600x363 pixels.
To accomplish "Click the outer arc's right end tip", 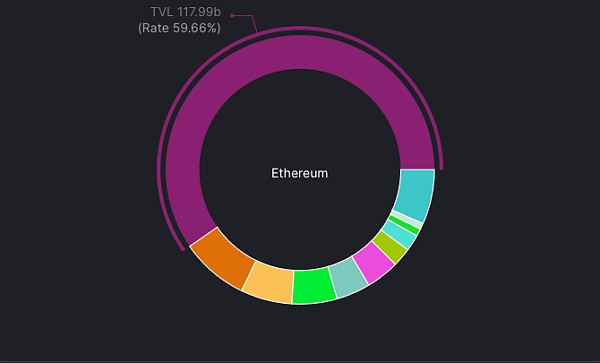I will pos(441,168).
